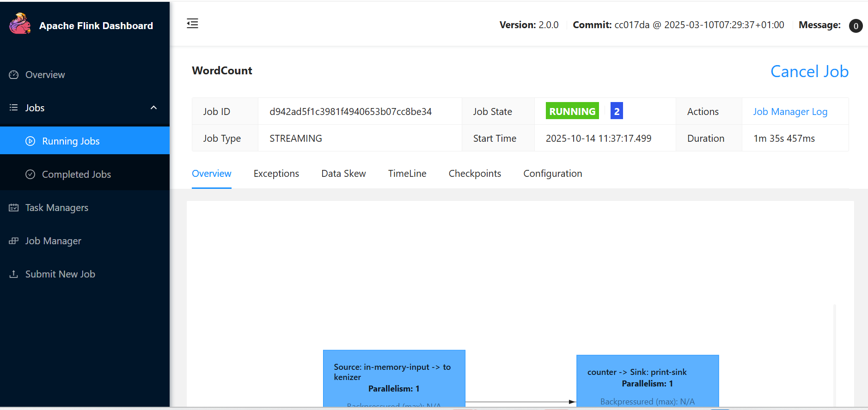The height and width of the screenshot is (410, 868).
Task: Click the commit cc017da text in header
Action: (679, 25)
